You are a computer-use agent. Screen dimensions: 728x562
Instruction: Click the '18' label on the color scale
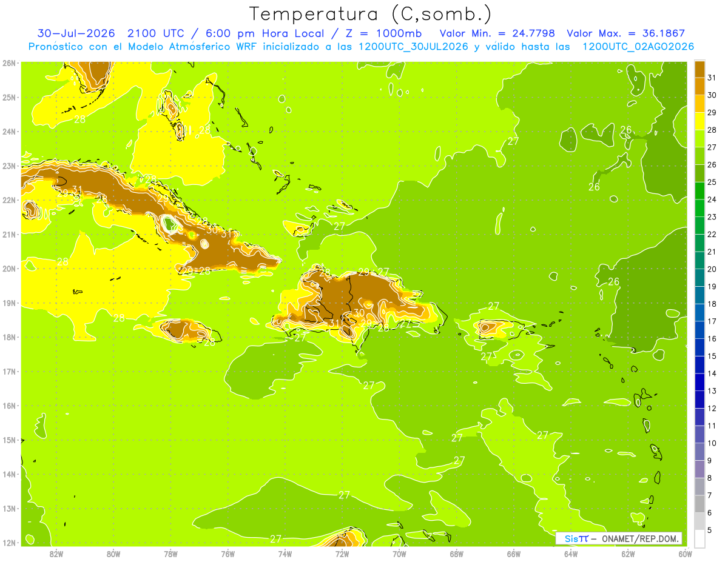click(712, 304)
